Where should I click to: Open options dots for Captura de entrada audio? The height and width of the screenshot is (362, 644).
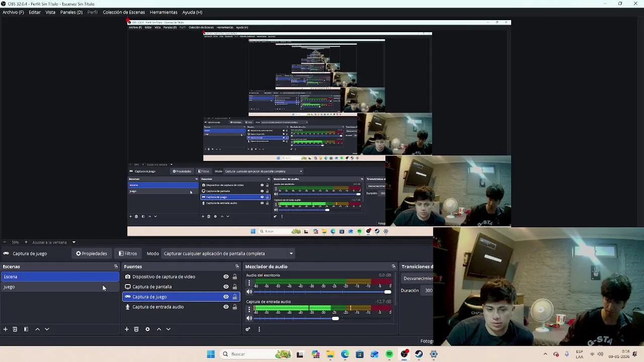tap(249, 310)
